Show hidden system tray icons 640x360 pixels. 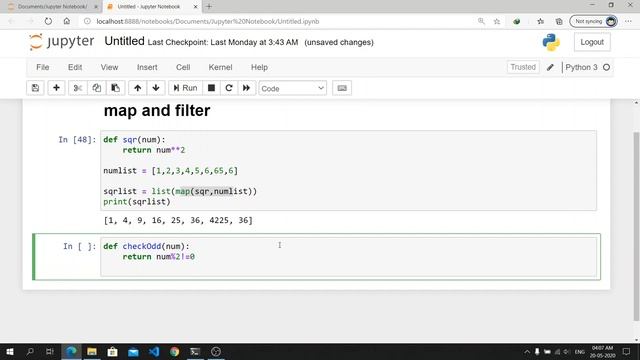pos(527,351)
